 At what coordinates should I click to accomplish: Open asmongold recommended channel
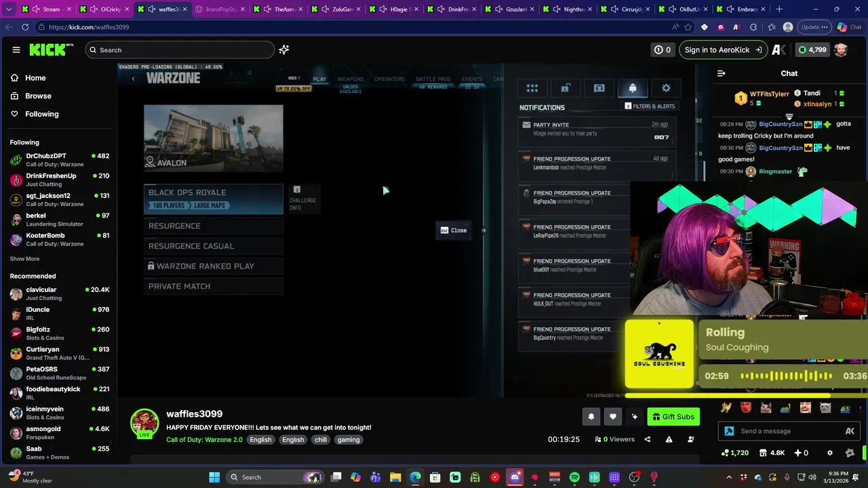pyautogui.click(x=60, y=432)
